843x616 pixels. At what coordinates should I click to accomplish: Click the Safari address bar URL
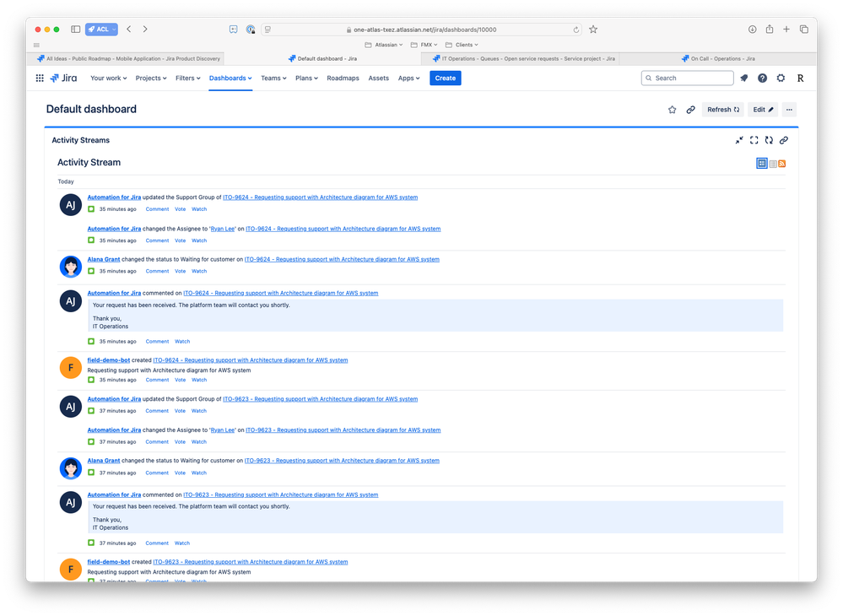coord(424,30)
